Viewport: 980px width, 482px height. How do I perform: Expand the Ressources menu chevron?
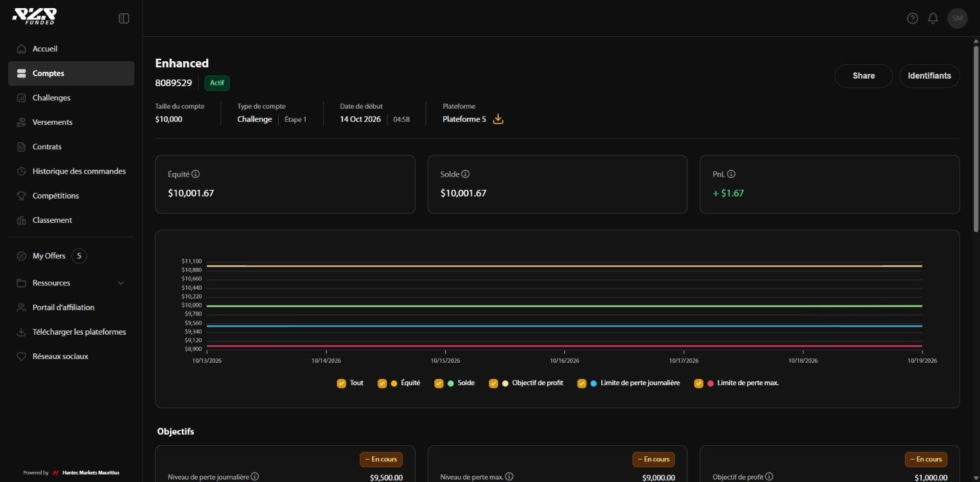121,283
